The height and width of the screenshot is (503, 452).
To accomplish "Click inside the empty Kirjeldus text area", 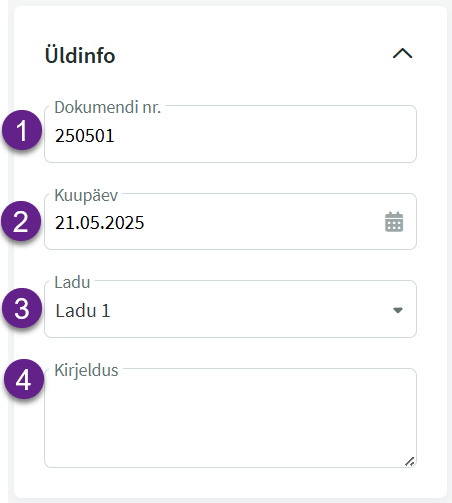I will point(230,418).
